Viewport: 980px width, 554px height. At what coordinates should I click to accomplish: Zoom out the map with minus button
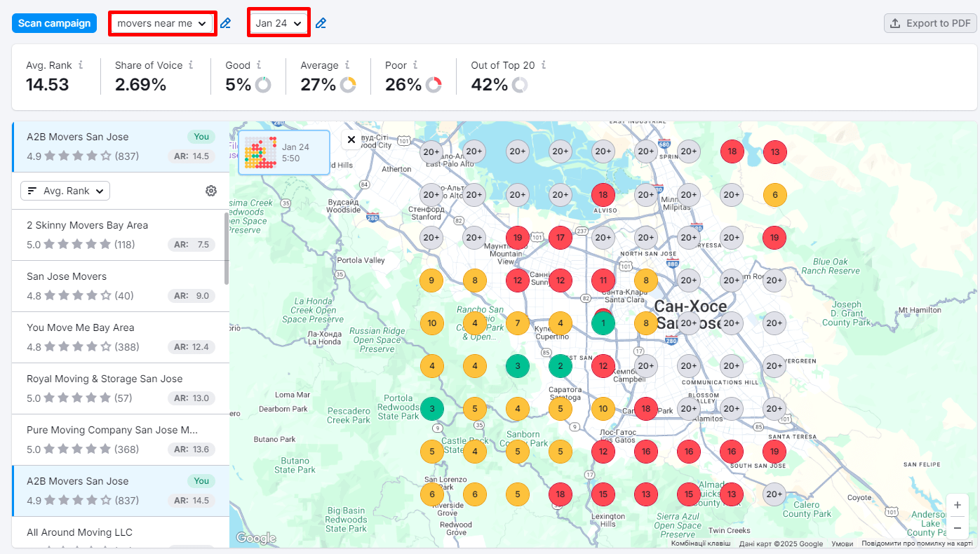957,527
